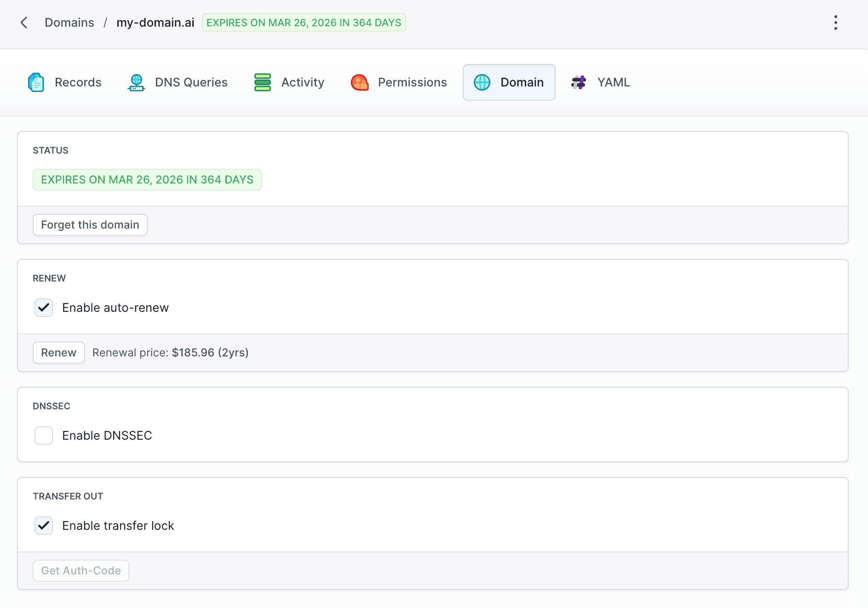Click the green expiry status badge
868x608 pixels.
click(147, 180)
